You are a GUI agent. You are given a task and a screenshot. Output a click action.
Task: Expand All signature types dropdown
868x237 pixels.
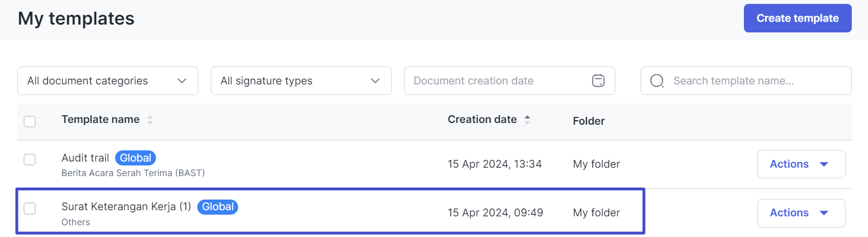coord(301,80)
